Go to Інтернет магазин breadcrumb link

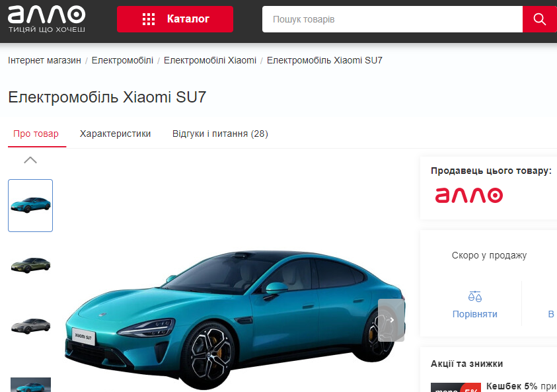click(x=44, y=60)
